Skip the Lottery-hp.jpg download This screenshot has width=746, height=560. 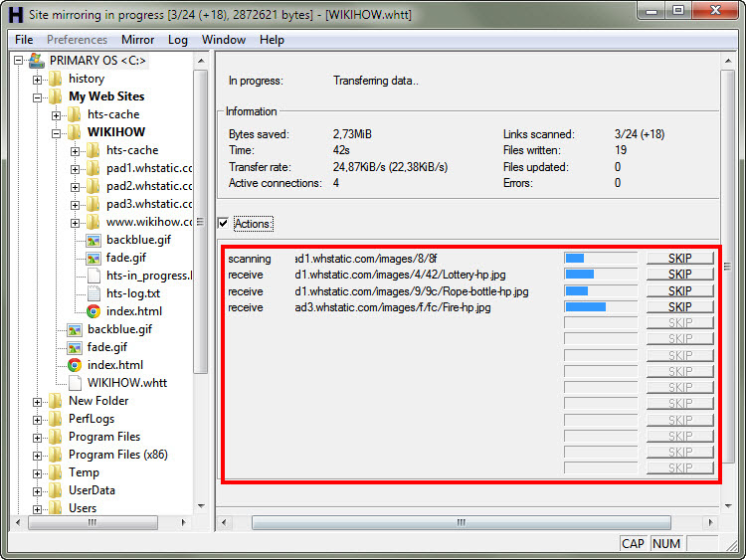pos(680,275)
